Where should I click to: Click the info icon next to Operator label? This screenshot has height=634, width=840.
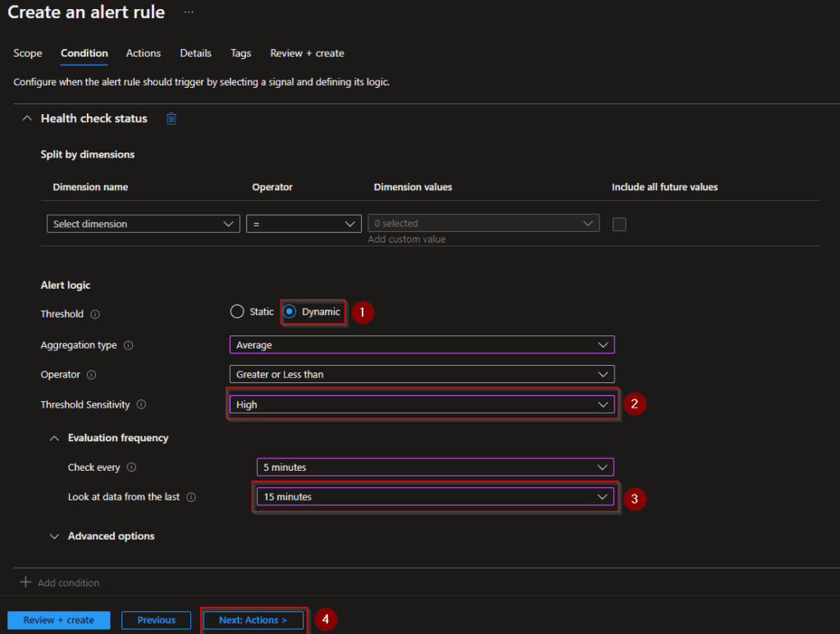(x=91, y=375)
